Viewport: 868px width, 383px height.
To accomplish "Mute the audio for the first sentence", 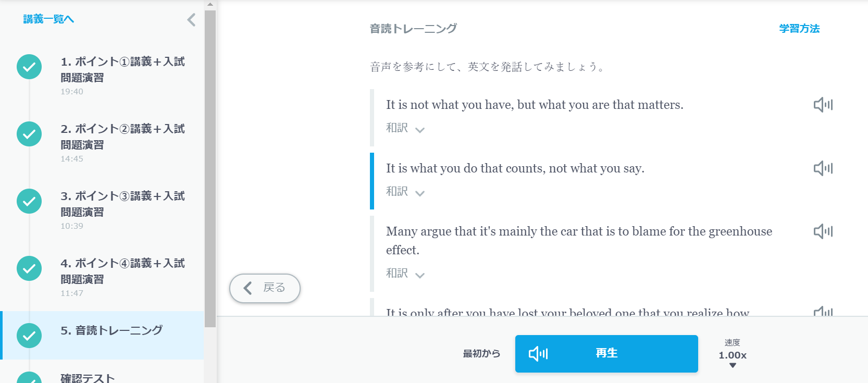I will click(x=823, y=104).
